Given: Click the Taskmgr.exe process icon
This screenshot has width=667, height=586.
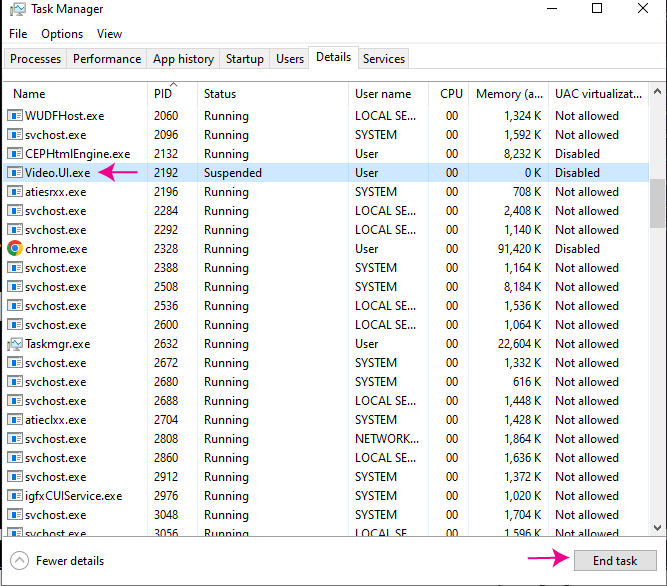Looking at the screenshot, I should coord(15,344).
